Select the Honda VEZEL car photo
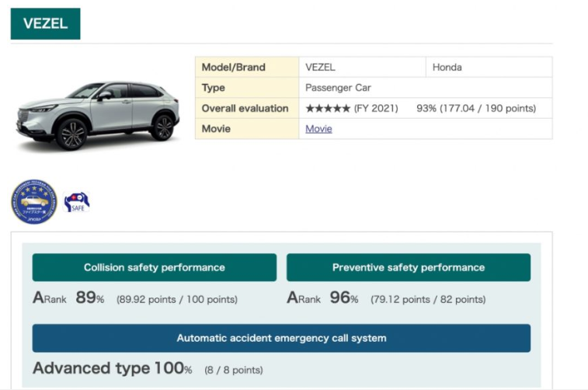The width and height of the screenshot is (588, 390). tap(98, 116)
